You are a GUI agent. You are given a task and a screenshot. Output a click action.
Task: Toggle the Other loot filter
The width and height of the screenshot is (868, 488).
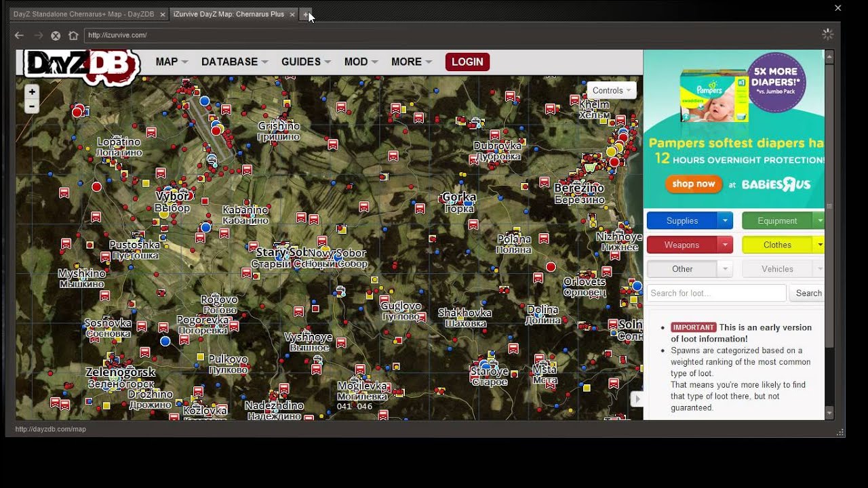[x=682, y=269]
